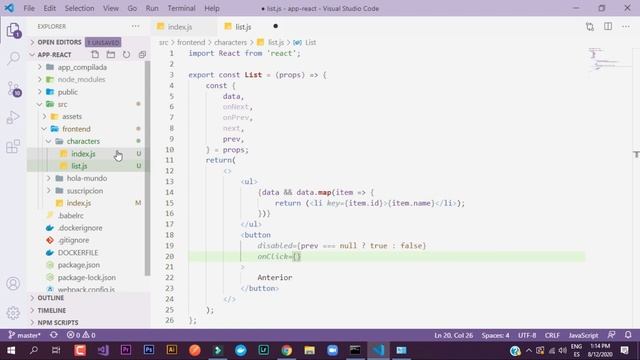The image size is (640, 360).
Task: Synchronize changes in status bar
Action: [53, 335]
